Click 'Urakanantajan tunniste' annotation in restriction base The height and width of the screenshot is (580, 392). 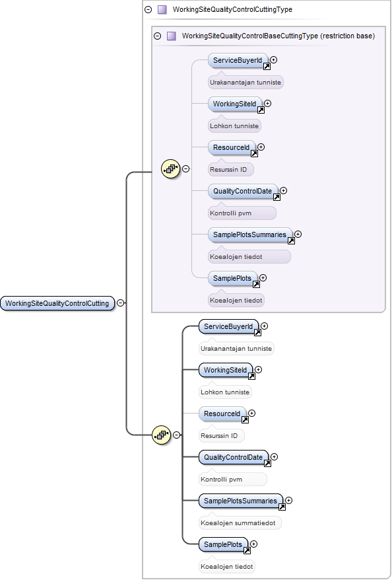coord(245,83)
